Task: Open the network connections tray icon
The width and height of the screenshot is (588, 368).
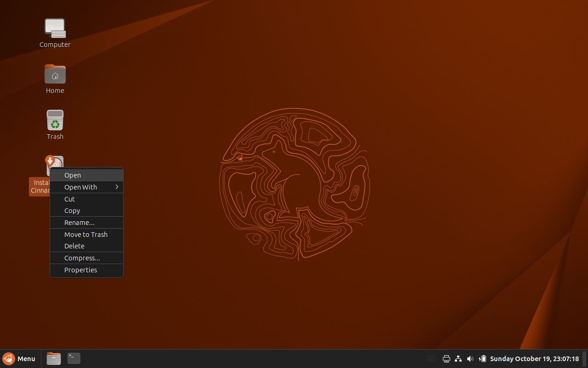Action: [x=458, y=359]
